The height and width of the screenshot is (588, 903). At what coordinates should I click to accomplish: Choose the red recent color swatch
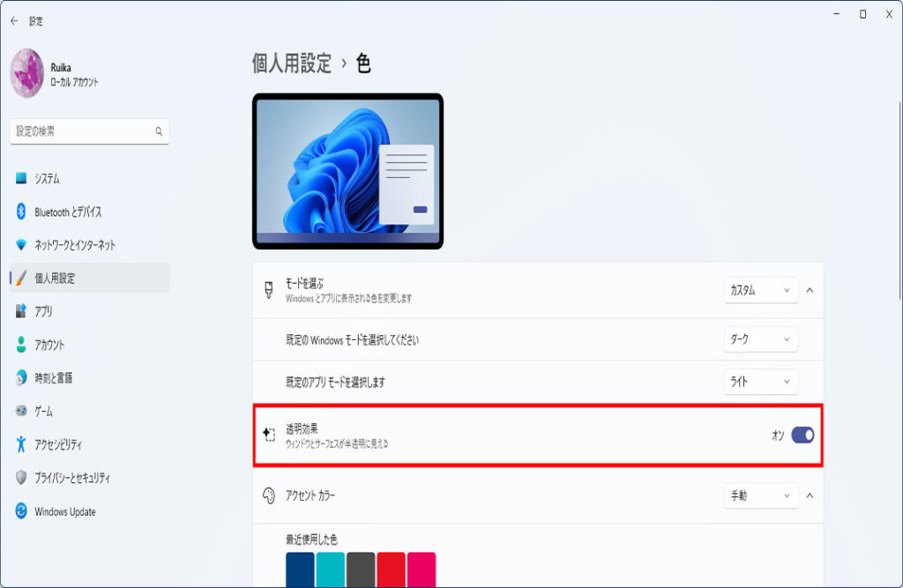tap(391, 569)
